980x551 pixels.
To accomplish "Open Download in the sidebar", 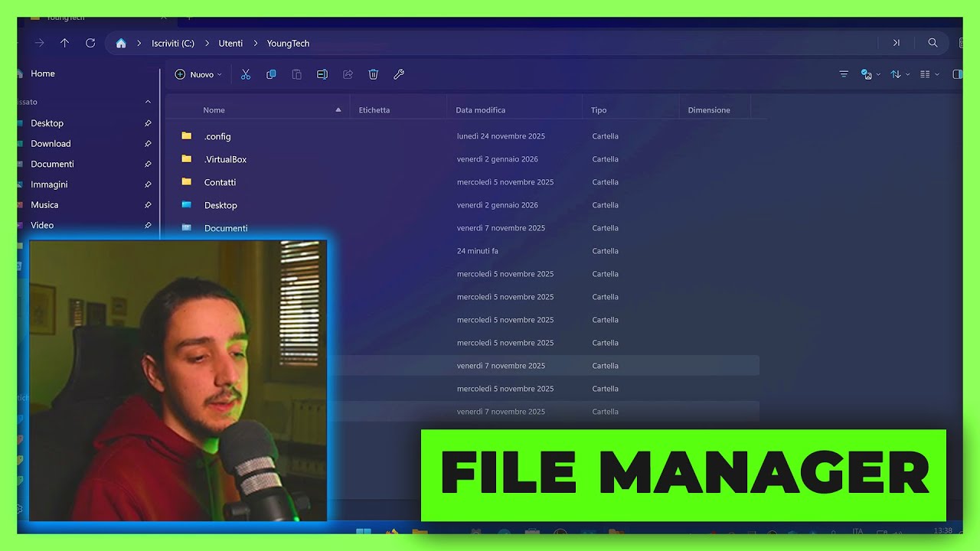I will pyautogui.click(x=51, y=144).
